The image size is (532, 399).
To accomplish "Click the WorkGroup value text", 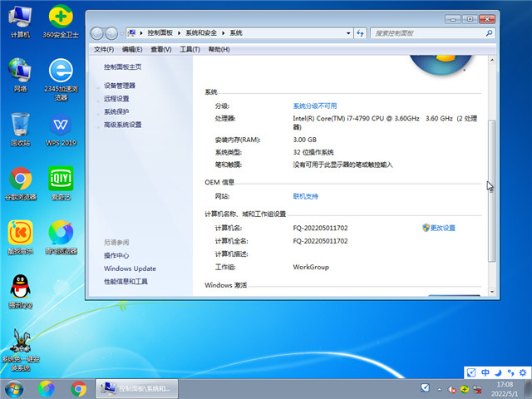I will [311, 267].
